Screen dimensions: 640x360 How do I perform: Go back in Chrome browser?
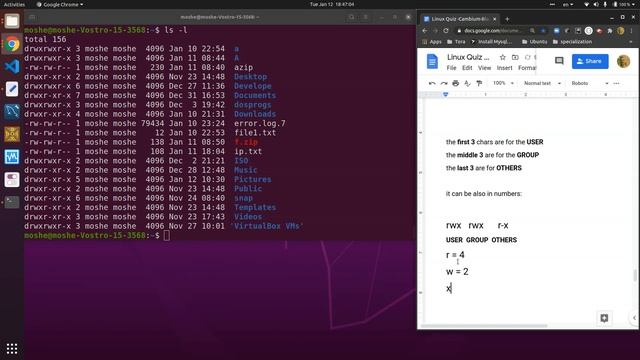[x=424, y=31]
